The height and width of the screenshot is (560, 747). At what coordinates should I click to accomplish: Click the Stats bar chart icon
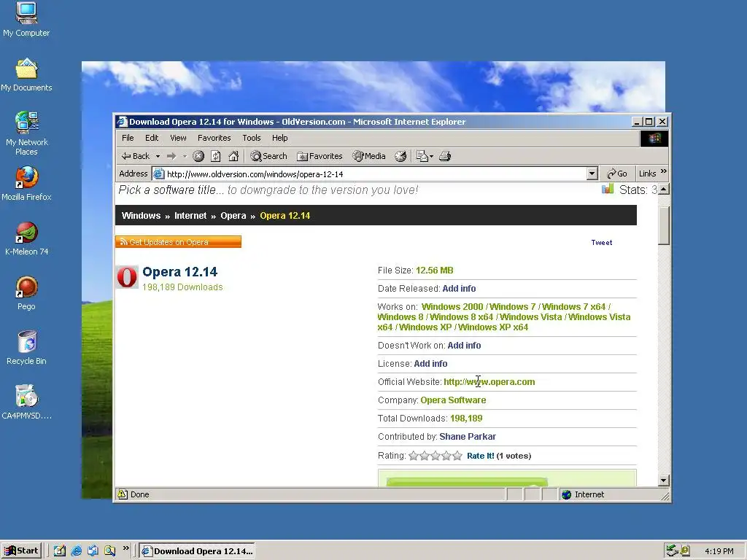[x=608, y=189]
